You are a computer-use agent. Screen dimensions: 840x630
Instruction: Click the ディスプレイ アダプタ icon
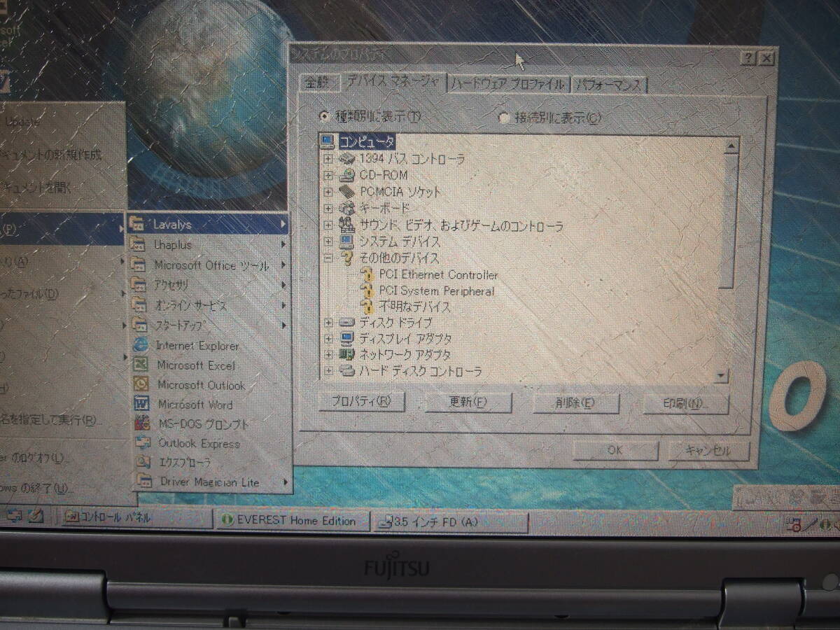[347, 339]
